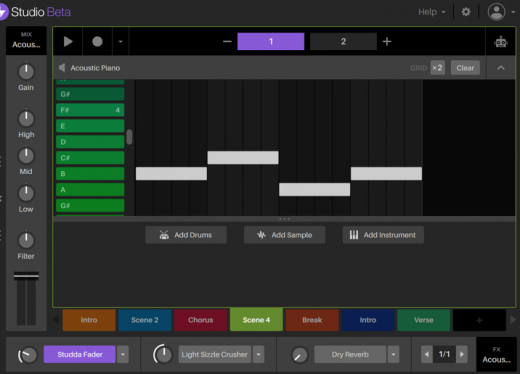Select the B piano key

[90, 174]
